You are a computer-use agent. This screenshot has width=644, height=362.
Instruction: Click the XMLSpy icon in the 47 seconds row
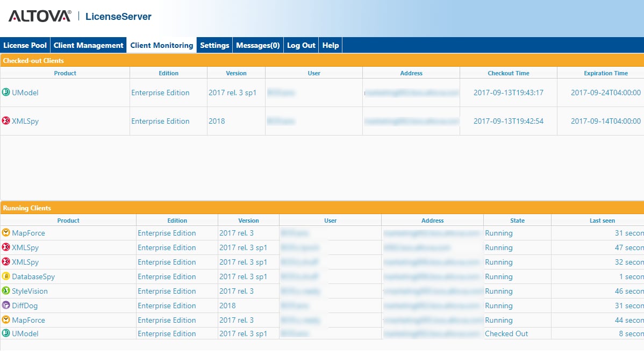[6, 247]
